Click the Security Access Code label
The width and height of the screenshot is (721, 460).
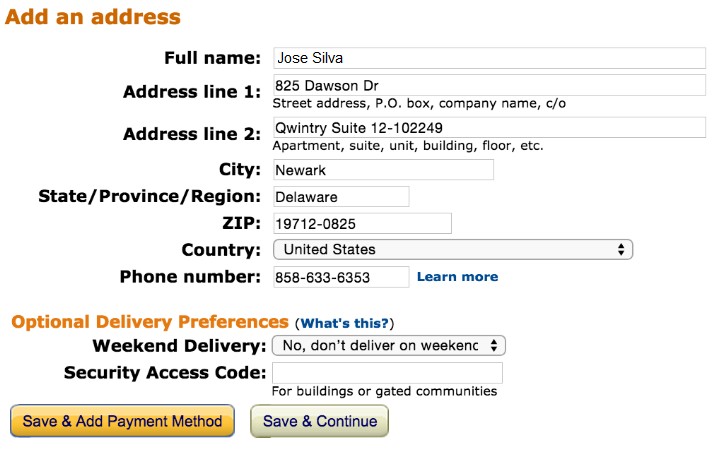pos(164,372)
